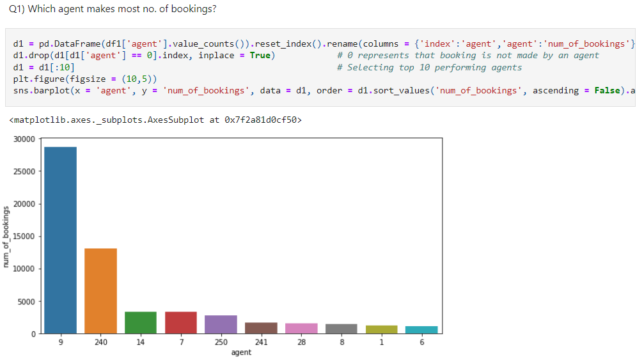The height and width of the screenshot is (362, 644).
Task: Click the d1 = d1[:10] code line
Action: 43,67
